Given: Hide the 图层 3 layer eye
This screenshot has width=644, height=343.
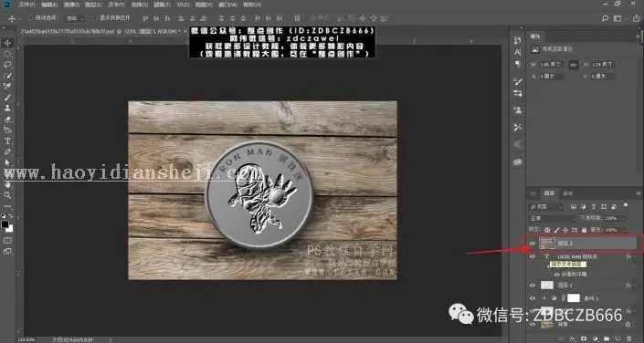Looking at the screenshot, I should [533, 244].
